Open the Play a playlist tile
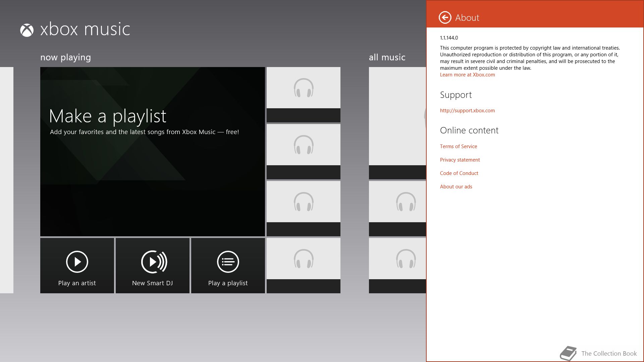Screen dimensions: 644x362 (x=228, y=265)
